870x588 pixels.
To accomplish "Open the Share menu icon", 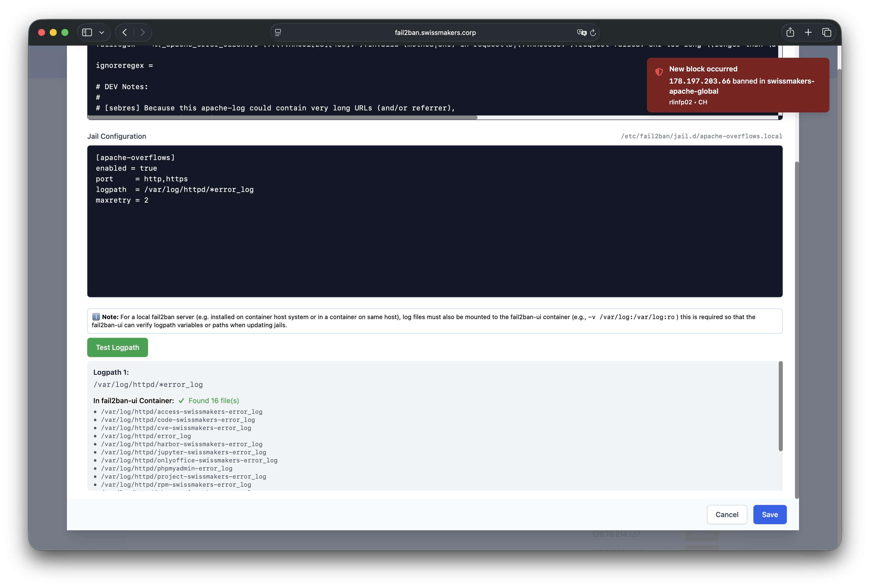I will pyautogui.click(x=791, y=32).
